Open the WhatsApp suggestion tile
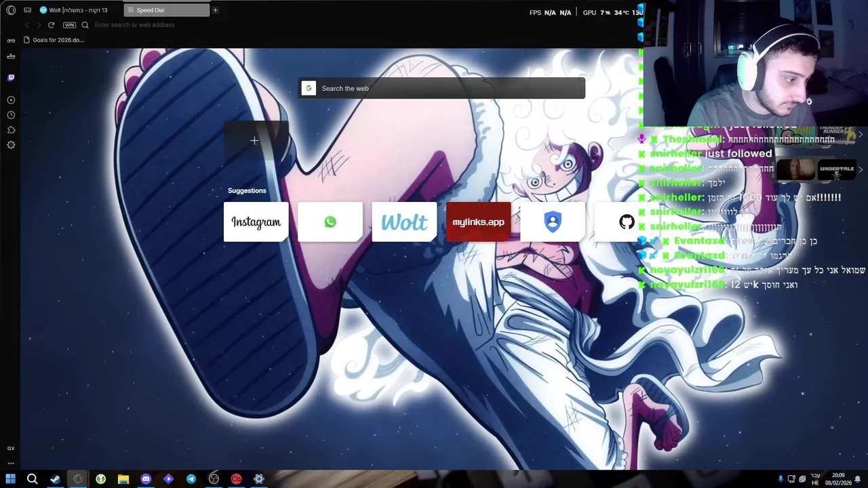868x488 pixels. click(x=330, y=222)
